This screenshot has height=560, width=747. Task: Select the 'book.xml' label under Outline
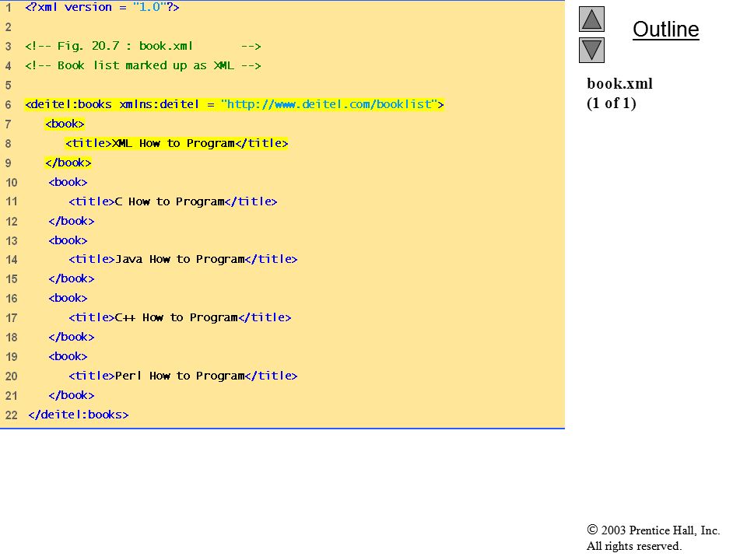coord(619,84)
